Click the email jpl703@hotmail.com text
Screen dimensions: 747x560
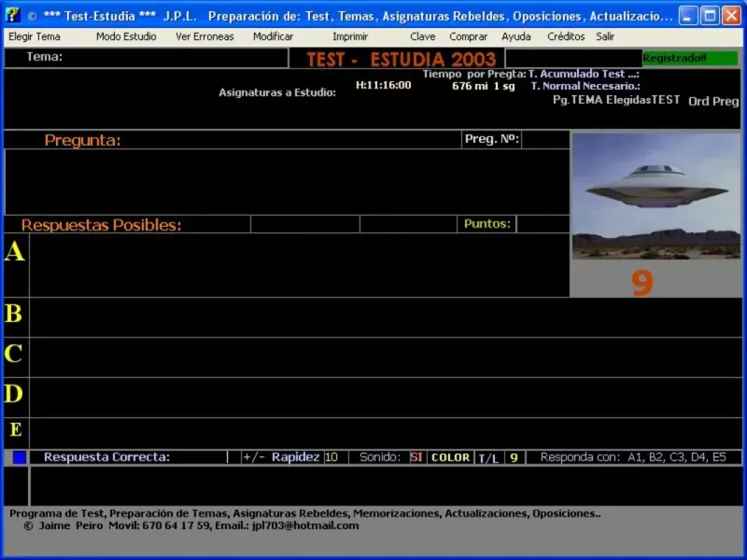point(305,525)
